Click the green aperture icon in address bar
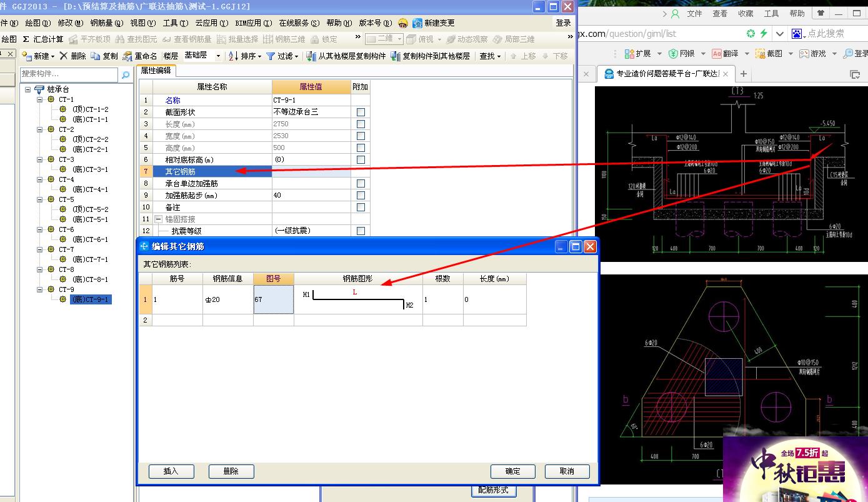868x502 pixels. [751, 33]
